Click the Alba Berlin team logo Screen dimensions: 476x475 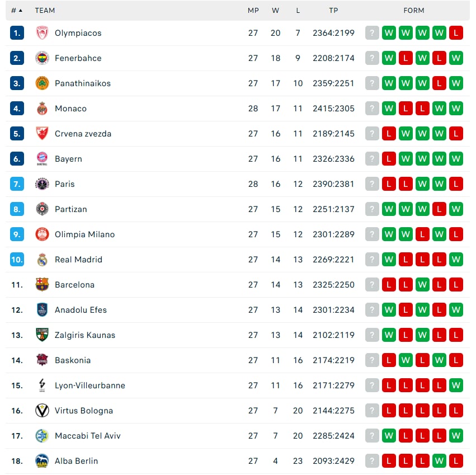42,461
